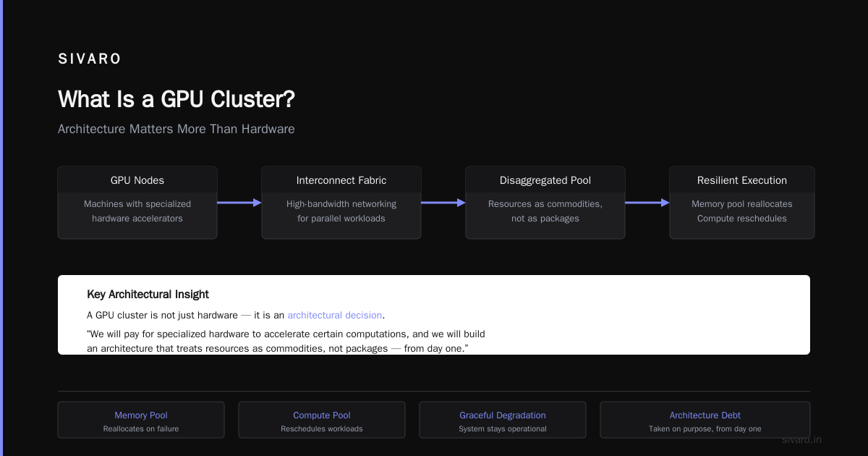Click 'Resources as commodities, not as packages' text
This screenshot has width=868, height=456.
click(x=545, y=211)
